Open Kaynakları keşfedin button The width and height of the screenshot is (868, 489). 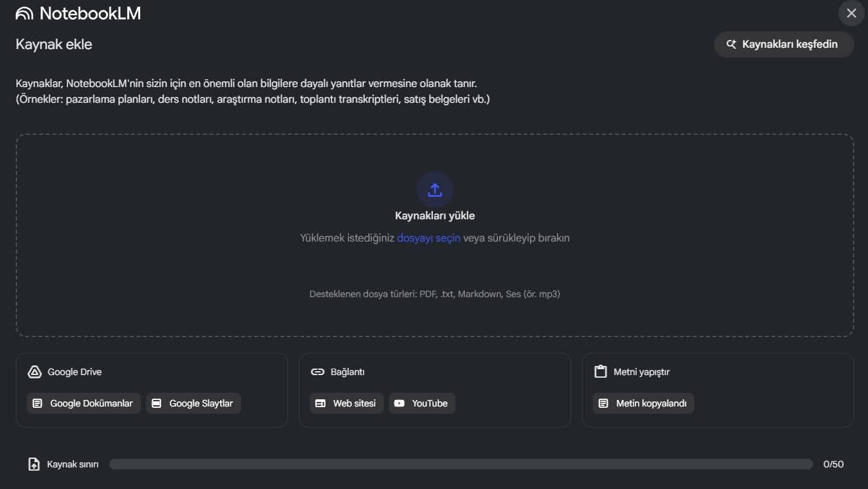pos(783,45)
